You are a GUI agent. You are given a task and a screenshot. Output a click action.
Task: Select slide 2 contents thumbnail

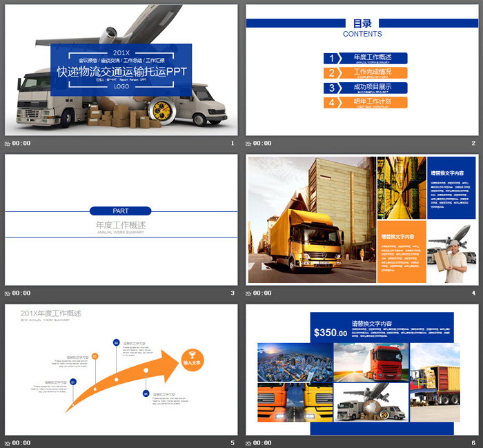[362, 70]
